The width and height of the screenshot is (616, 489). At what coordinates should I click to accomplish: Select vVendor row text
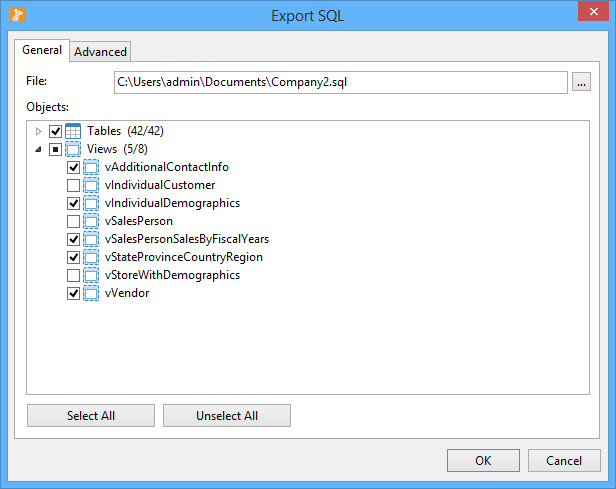pos(127,293)
